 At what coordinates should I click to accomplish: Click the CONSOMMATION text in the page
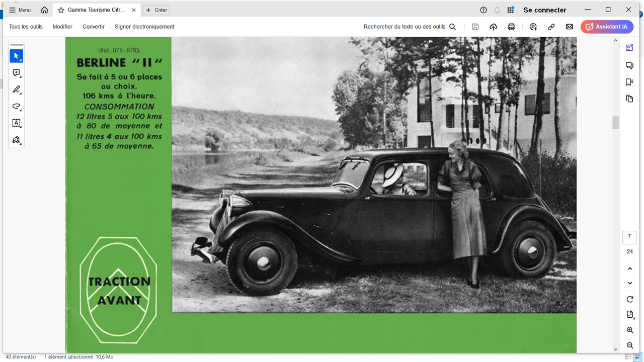(x=119, y=107)
